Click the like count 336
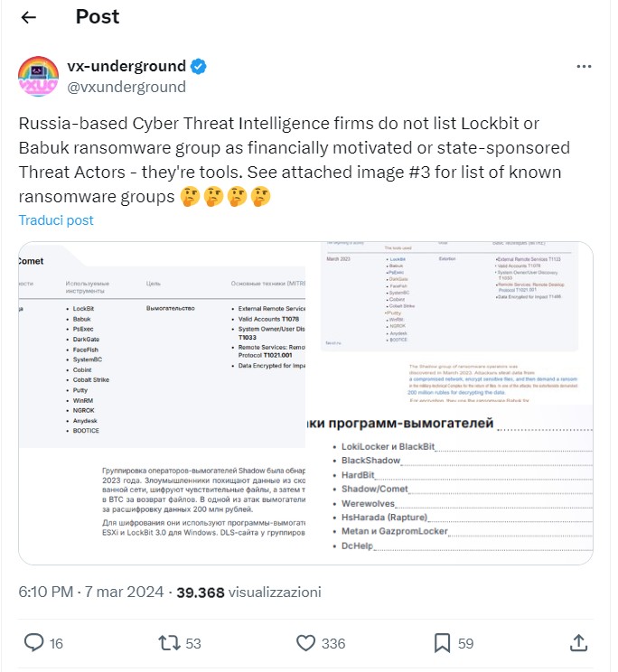618x672 pixels. pyautogui.click(x=333, y=643)
